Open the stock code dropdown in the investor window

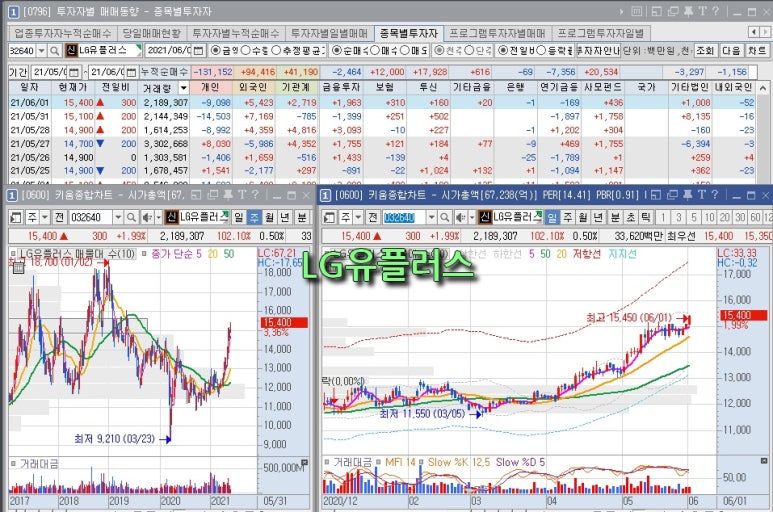(41, 51)
